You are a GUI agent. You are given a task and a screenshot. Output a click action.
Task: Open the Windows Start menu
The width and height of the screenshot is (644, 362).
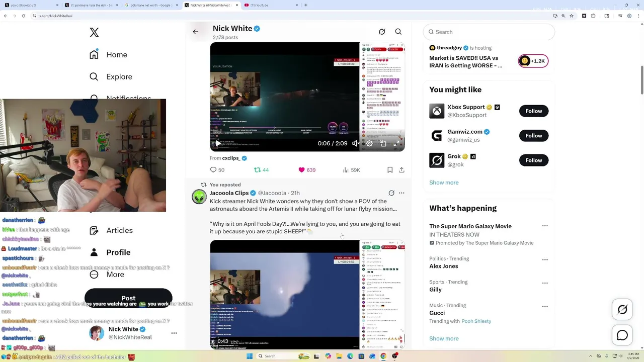coord(249,356)
